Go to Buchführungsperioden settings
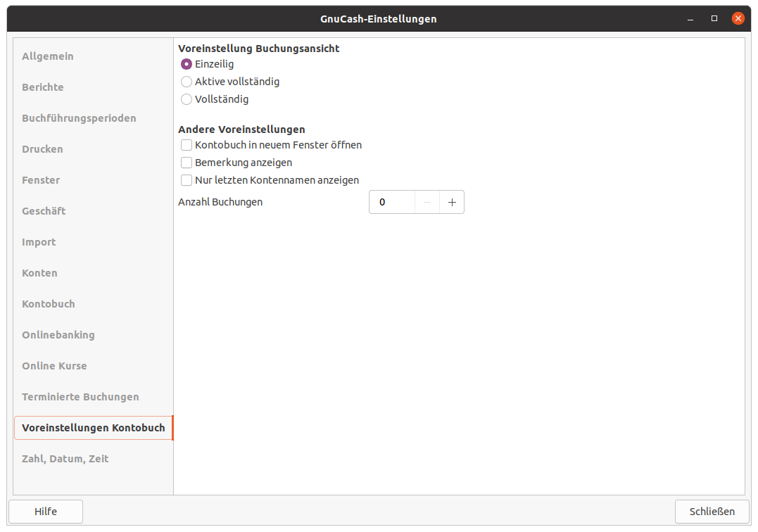Screen dimensions: 758x532 pyautogui.click(x=79, y=118)
